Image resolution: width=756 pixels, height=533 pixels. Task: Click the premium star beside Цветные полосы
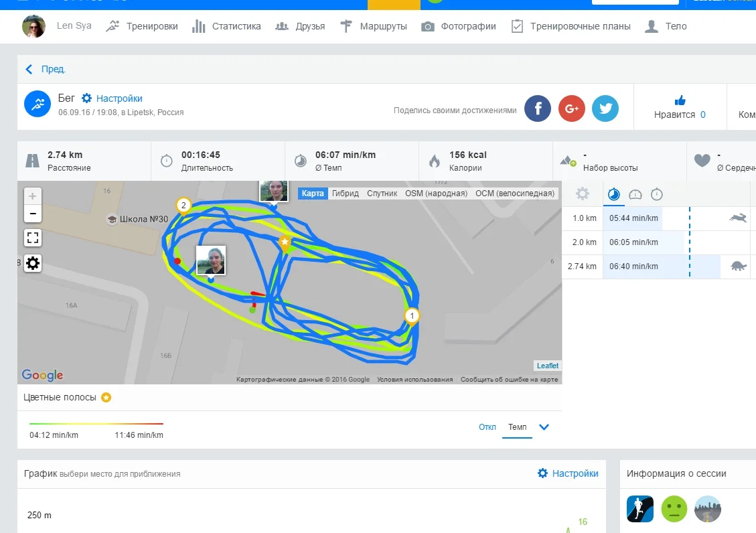tap(106, 397)
